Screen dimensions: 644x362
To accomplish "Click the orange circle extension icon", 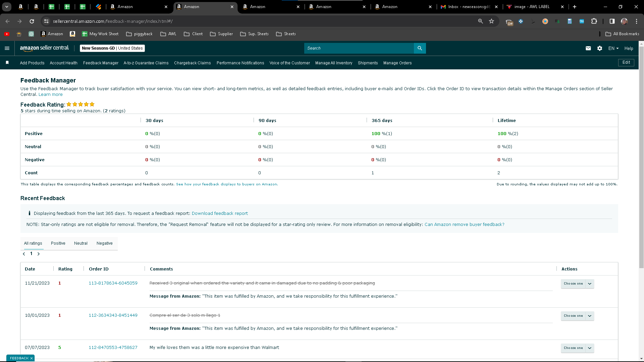I will [x=545, y=21].
